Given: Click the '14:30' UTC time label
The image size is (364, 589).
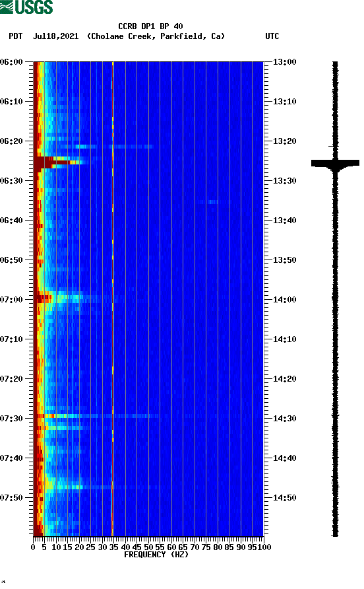Looking at the screenshot, I should coord(285,419).
